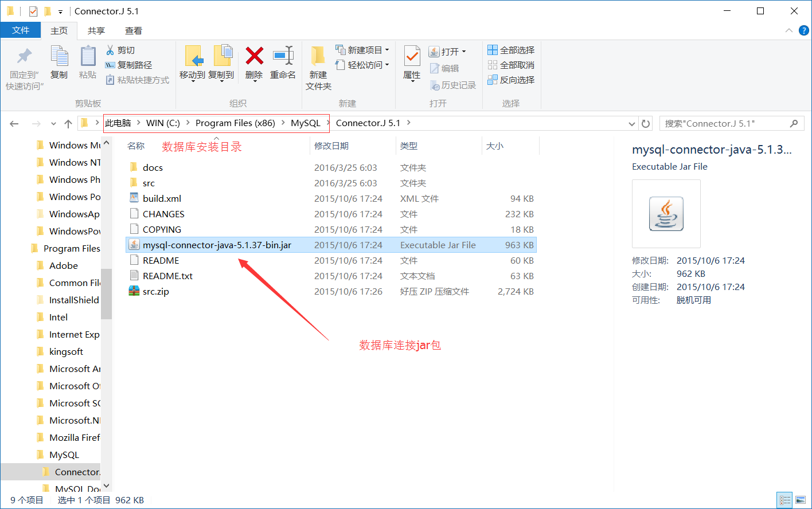Click 此电脑 in the address path
This screenshot has height=509, width=812.
tap(118, 123)
